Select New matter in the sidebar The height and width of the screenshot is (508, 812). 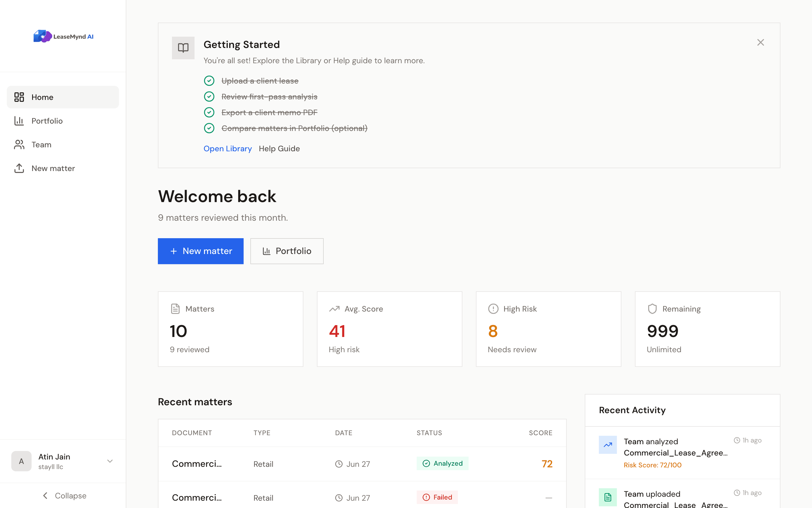[x=63, y=168]
